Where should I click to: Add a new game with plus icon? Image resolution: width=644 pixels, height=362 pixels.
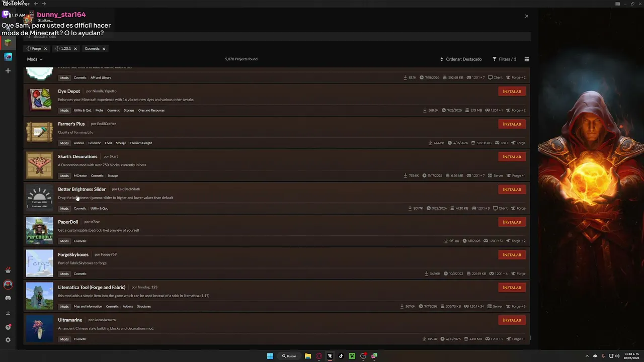pos(8,71)
